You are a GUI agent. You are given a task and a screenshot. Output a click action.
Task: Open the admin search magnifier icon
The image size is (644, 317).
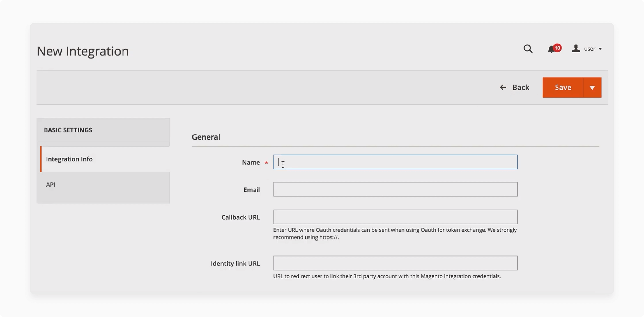pyautogui.click(x=528, y=49)
